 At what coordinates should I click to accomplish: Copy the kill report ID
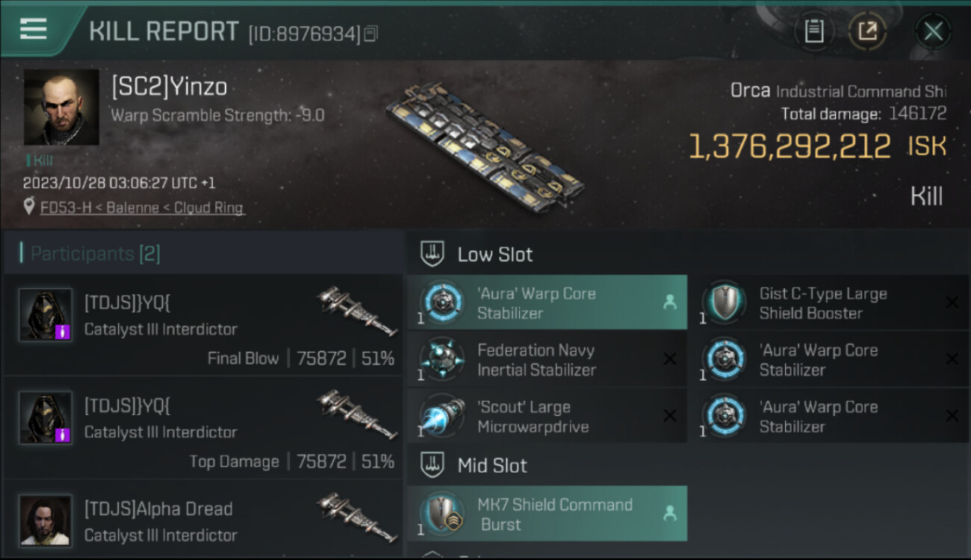[x=371, y=34]
